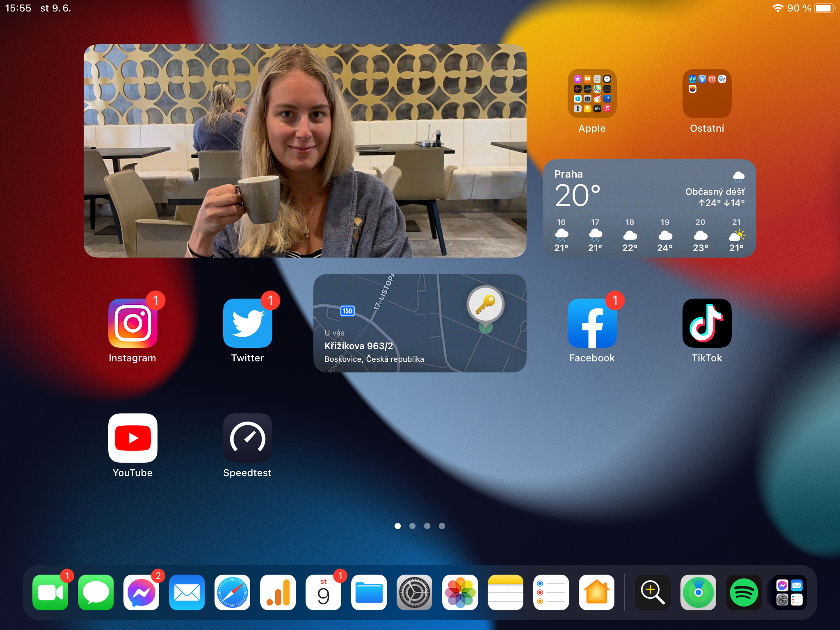Open the Instagram app
Viewport: 840px width, 630px height.
tap(132, 323)
